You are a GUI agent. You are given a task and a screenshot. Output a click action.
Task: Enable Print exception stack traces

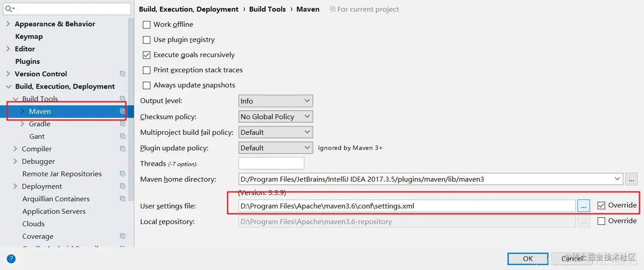point(146,70)
